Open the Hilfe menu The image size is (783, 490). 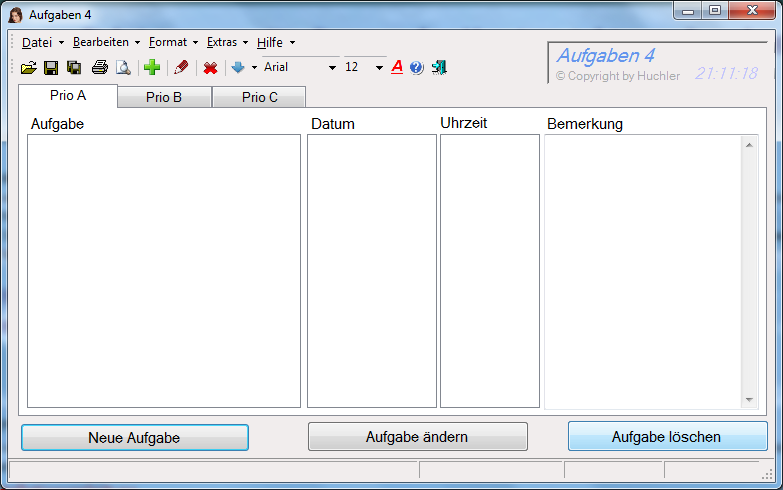click(x=276, y=42)
